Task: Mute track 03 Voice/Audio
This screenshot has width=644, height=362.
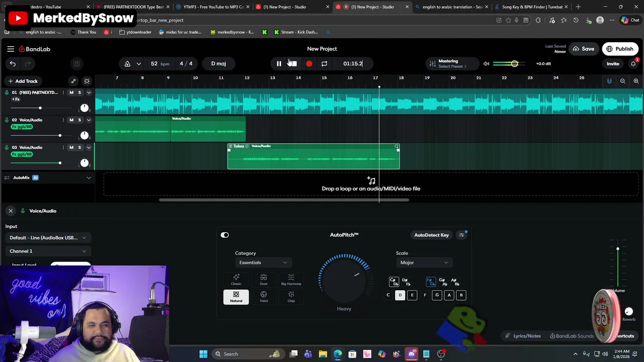Action: pos(71,147)
